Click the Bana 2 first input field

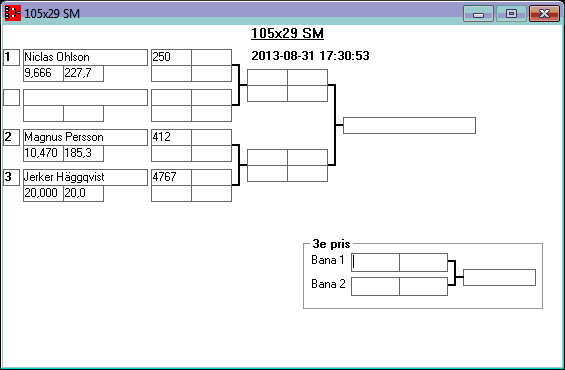(375, 286)
